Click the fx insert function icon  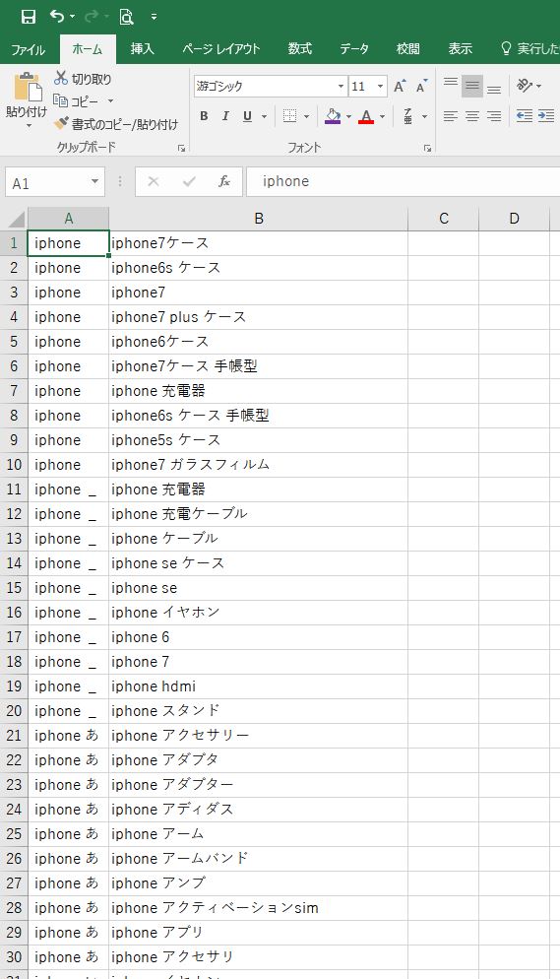click(224, 181)
